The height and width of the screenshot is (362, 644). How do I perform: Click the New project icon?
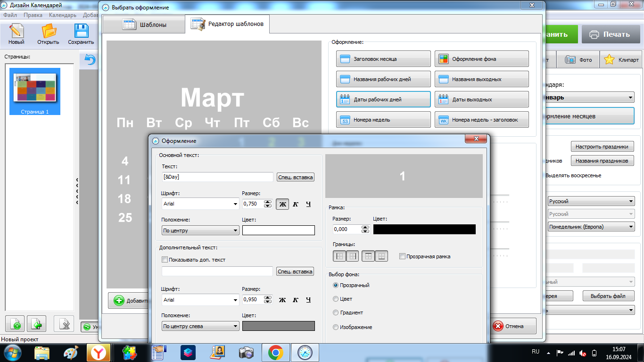click(x=16, y=34)
